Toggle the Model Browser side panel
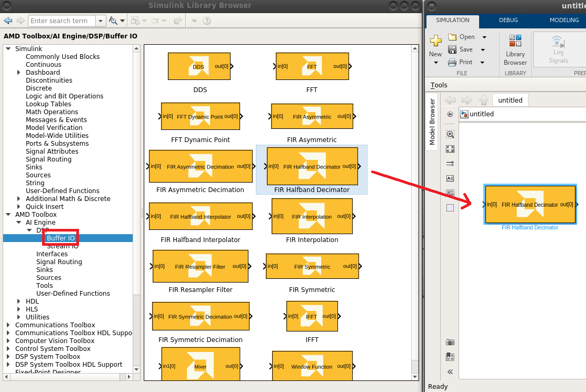Screen dimensions: 586x392 [432, 122]
